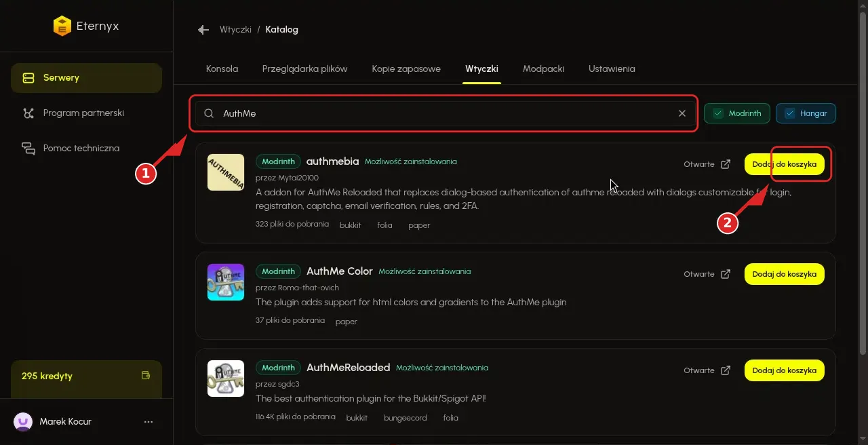Viewport: 868px width, 445px height.
Task: Go to the Ustawienia tab
Action: point(612,69)
